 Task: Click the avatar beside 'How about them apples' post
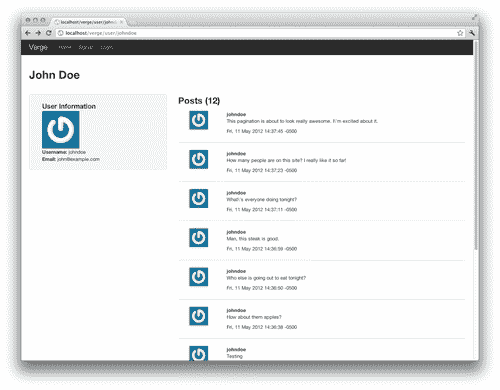[199, 316]
